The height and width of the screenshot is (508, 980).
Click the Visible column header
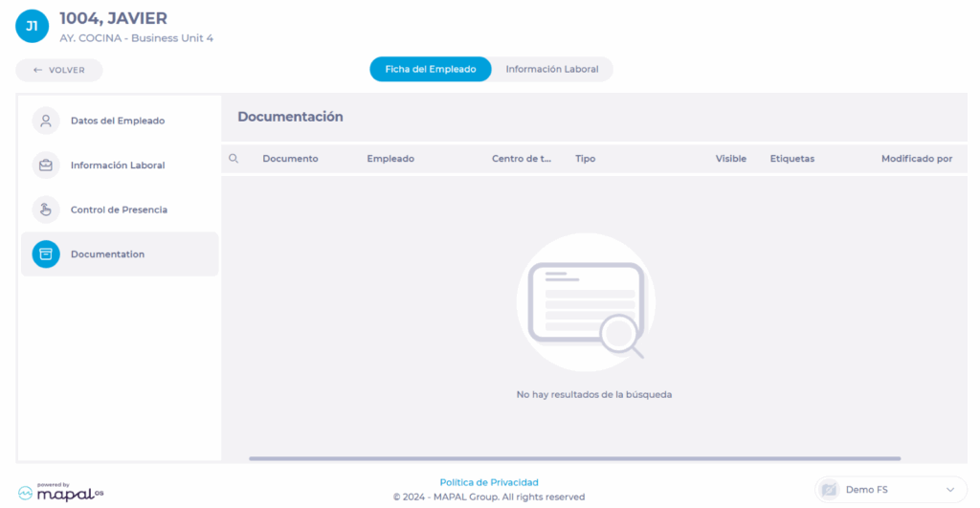[730, 159]
